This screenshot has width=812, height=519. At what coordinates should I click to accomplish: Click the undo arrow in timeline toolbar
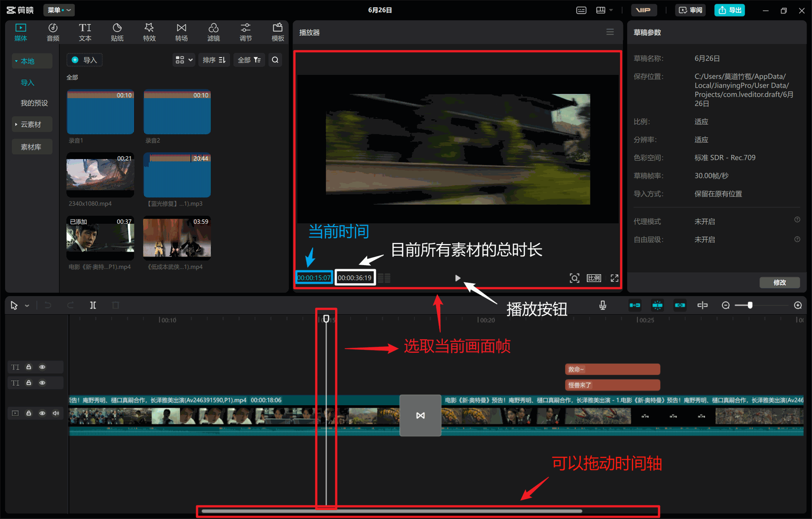[48, 305]
